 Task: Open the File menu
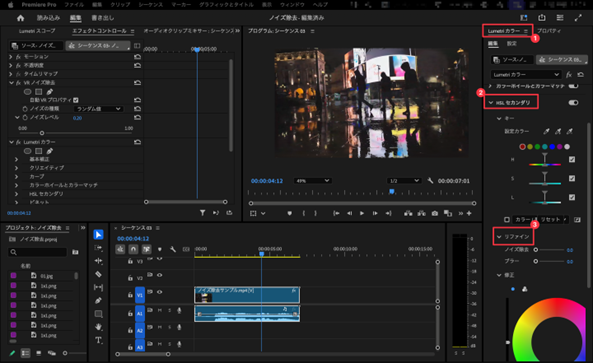pyautogui.click(x=74, y=5)
